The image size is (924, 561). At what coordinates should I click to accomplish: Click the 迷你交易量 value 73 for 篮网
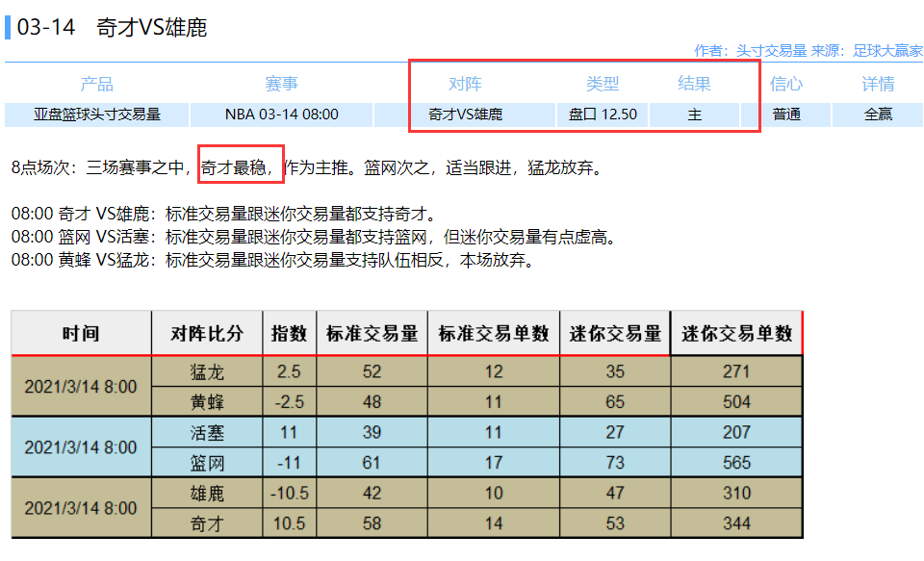click(615, 463)
